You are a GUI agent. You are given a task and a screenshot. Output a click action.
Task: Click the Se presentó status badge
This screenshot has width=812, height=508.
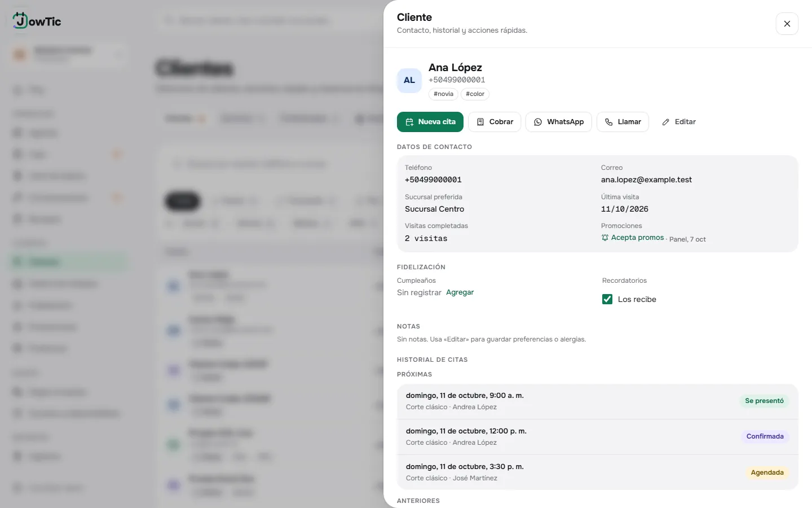(x=765, y=401)
